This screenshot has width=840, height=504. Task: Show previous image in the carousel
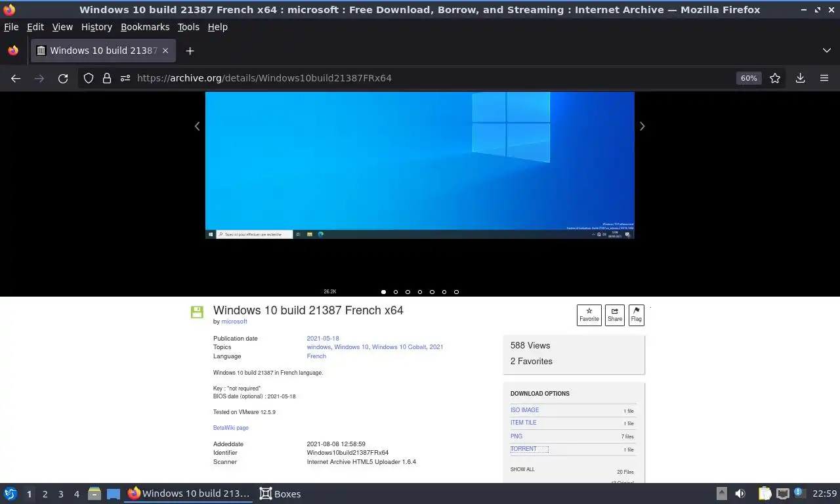click(x=197, y=126)
